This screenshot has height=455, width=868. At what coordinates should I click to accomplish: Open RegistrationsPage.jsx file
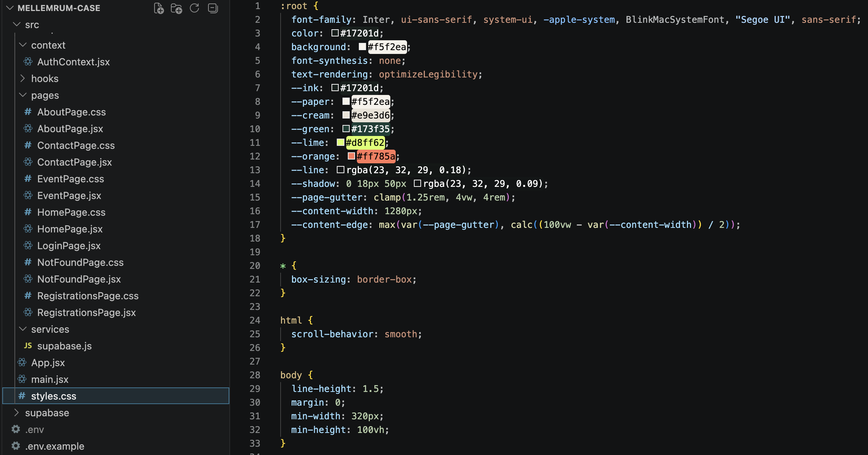tap(87, 312)
